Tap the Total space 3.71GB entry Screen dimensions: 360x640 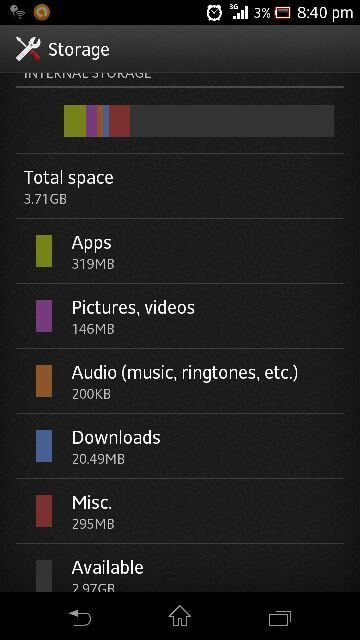pos(180,186)
